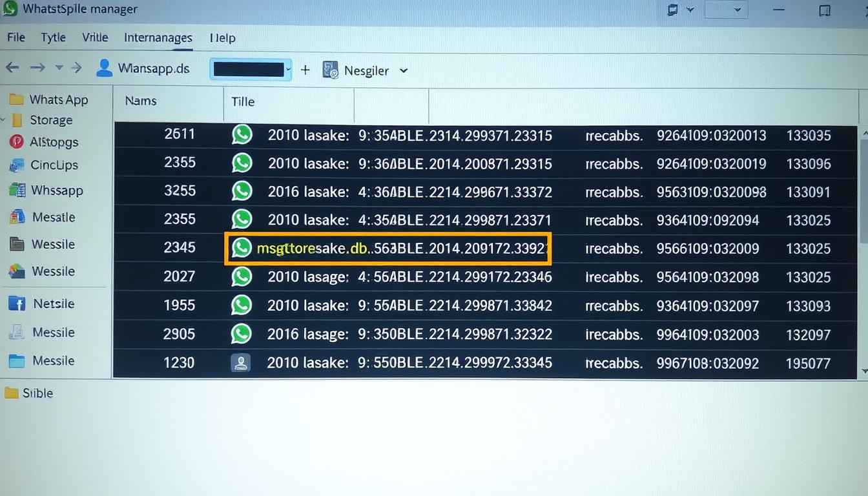Image resolution: width=868 pixels, height=496 pixels.
Task: Click the 2611 cell
Action: (x=180, y=134)
